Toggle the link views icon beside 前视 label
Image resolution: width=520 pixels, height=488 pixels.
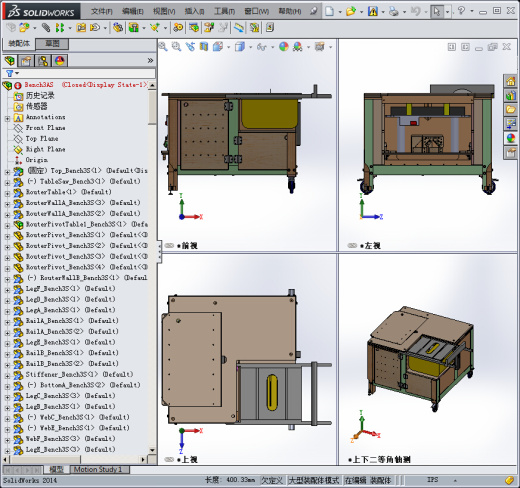tap(169, 246)
